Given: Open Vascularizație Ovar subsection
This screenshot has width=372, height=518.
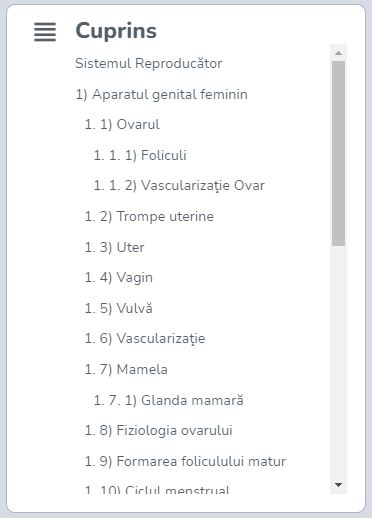Looking at the screenshot, I should coord(179,186).
